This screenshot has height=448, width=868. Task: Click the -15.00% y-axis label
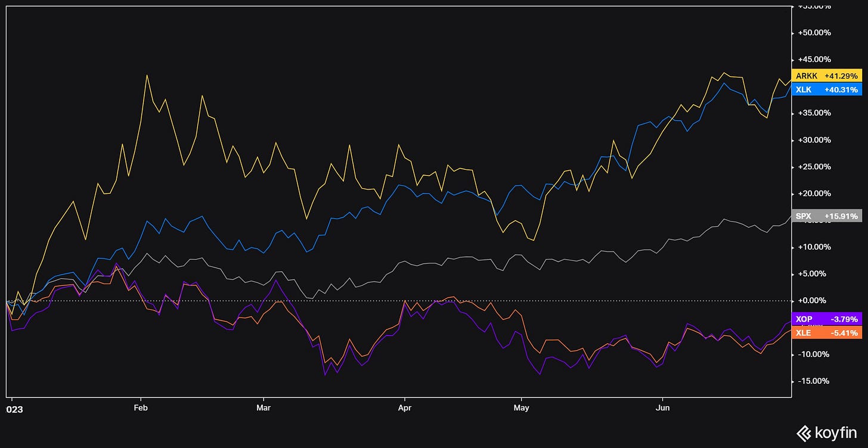tap(813, 381)
